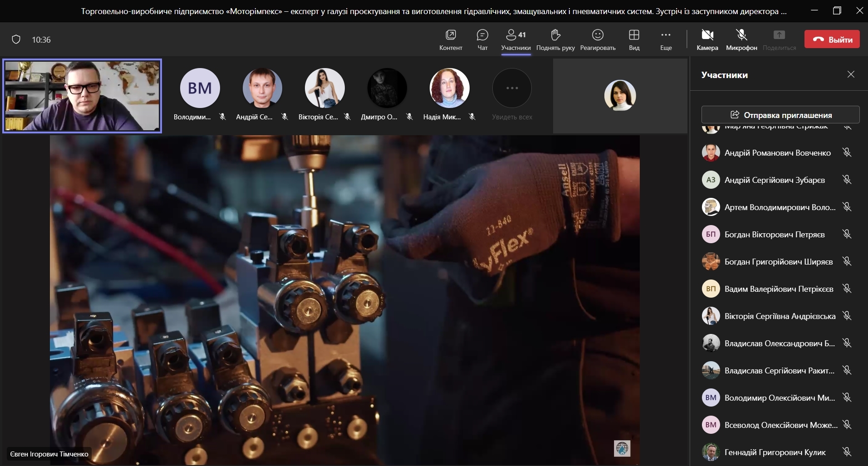Click the Євген Ігорович Тімченко name label
Viewport: 868px width, 466px height.
point(49,454)
